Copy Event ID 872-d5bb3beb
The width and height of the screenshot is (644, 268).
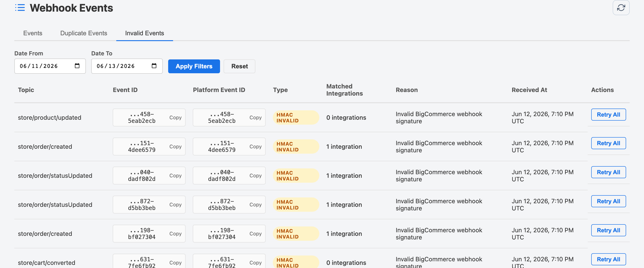tap(175, 205)
